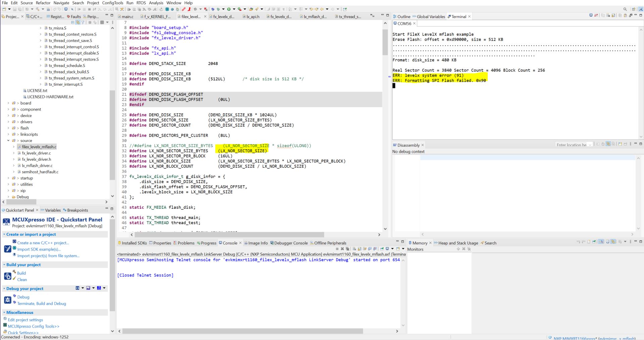Close the filex_levelx editor tab
Screen dimensions: 644x340
[205, 16]
